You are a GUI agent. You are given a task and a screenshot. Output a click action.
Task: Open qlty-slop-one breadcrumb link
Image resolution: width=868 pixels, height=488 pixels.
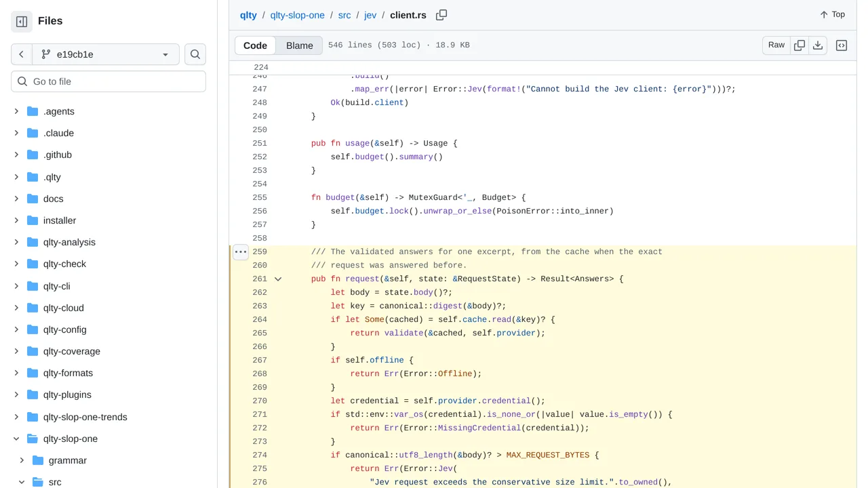[297, 15]
